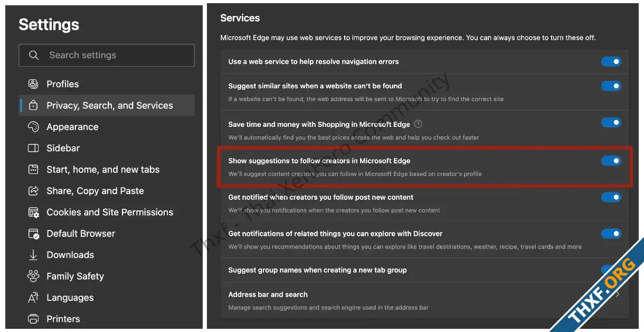Disable suggestions to follow creators toggle
Screen dimensions: 644x332
pos(611,161)
